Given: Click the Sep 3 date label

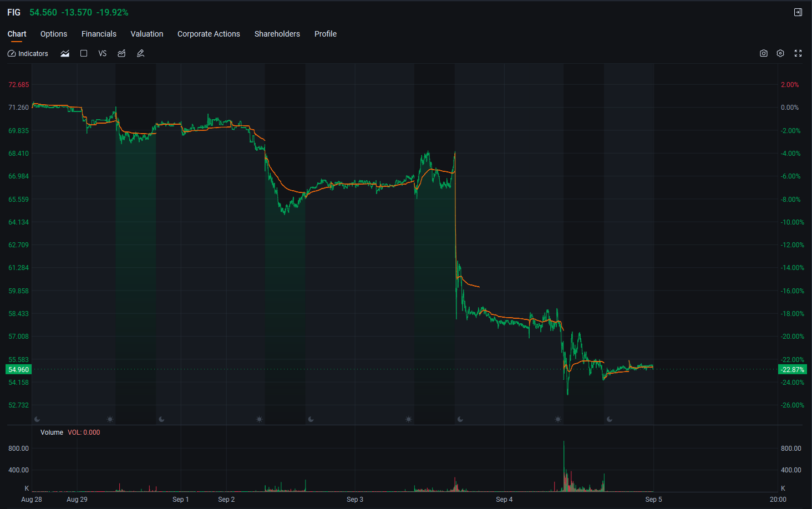Looking at the screenshot, I should point(355,500).
